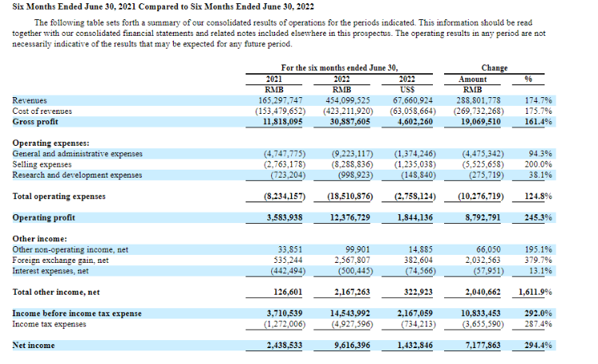The width and height of the screenshot is (598, 364).
Task: Select the 195.1% change cell
Action: point(538,249)
